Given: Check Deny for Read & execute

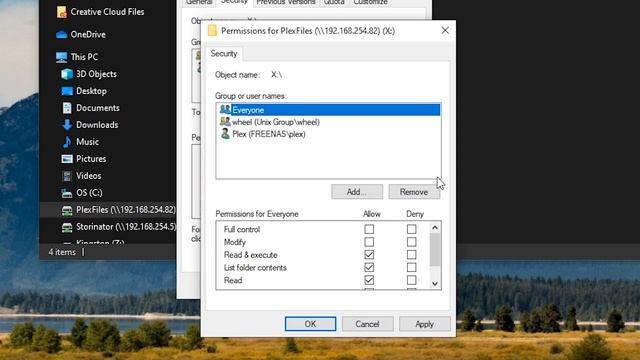Looking at the screenshot, I should [x=411, y=255].
